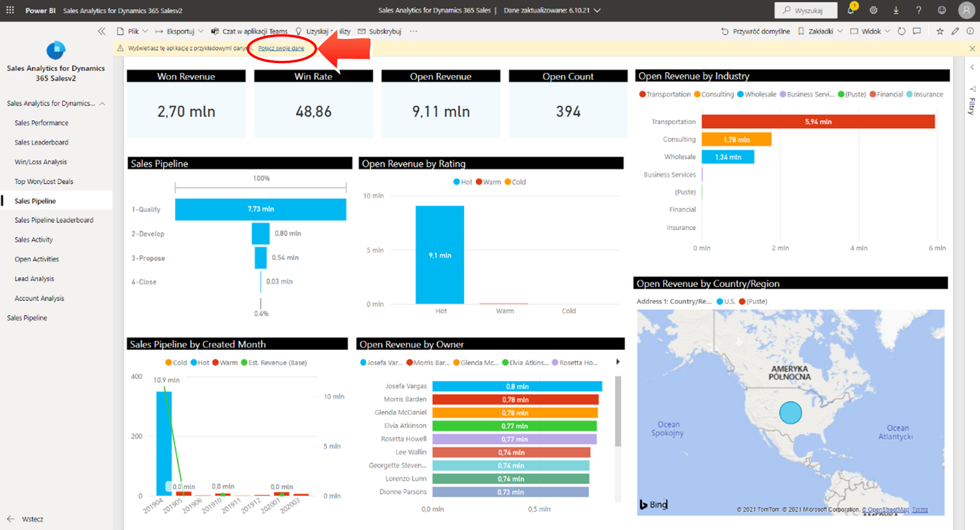The image size is (980, 530).
Task: Open the Top Won/Lost Deals page
Action: click(44, 181)
